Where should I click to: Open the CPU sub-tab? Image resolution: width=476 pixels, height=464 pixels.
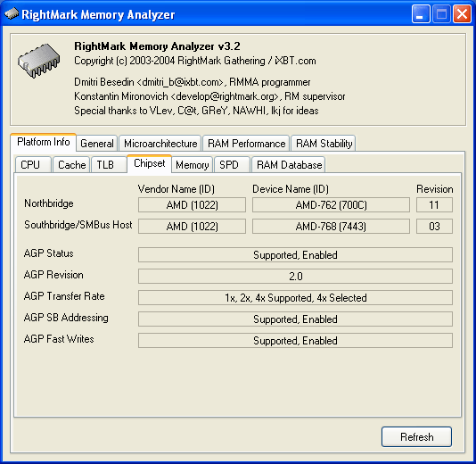pos(33,165)
